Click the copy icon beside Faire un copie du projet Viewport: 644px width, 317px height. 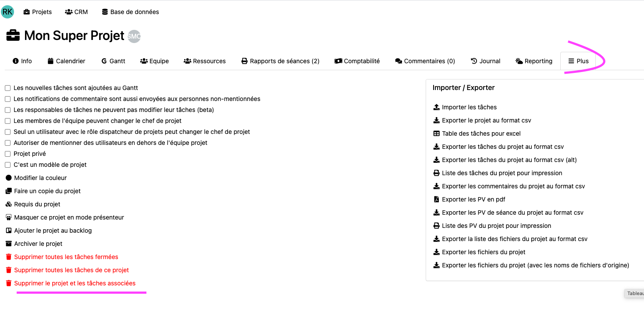tap(8, 191)
